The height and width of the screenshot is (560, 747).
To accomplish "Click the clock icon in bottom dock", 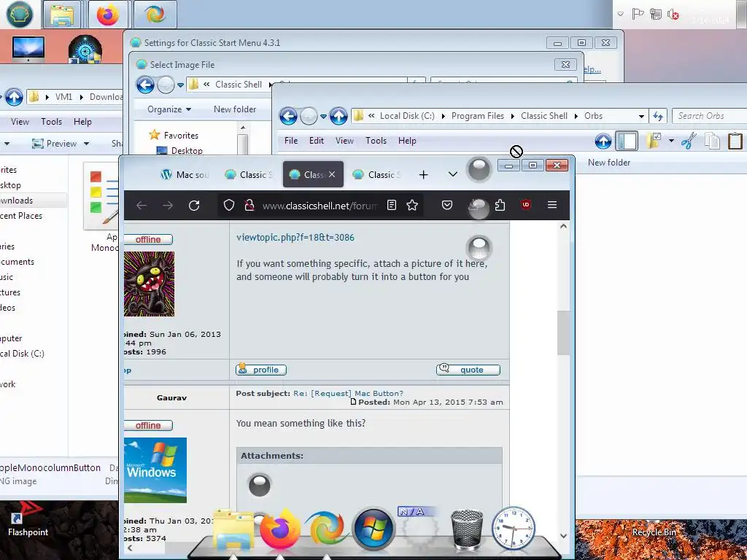I will [513, 528].
